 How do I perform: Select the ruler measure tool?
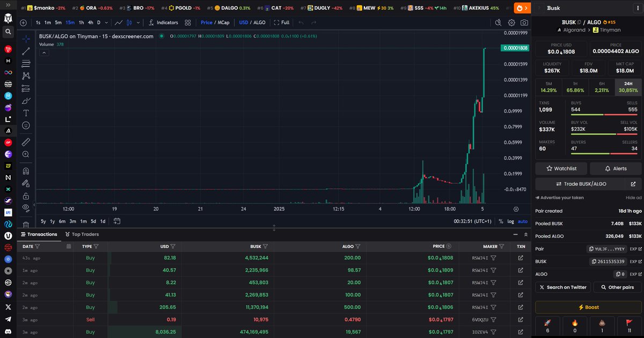point(26,142)
